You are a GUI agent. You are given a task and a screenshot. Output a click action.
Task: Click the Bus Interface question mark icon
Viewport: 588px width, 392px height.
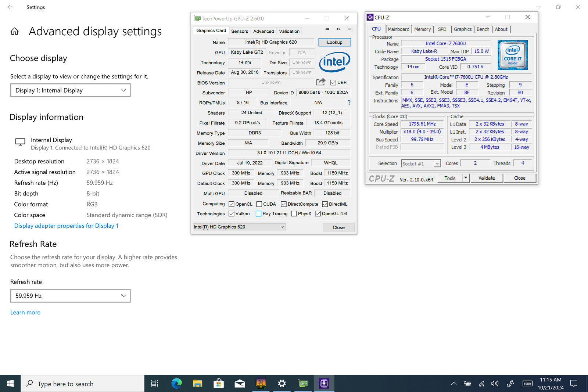[x=349, y=103]
